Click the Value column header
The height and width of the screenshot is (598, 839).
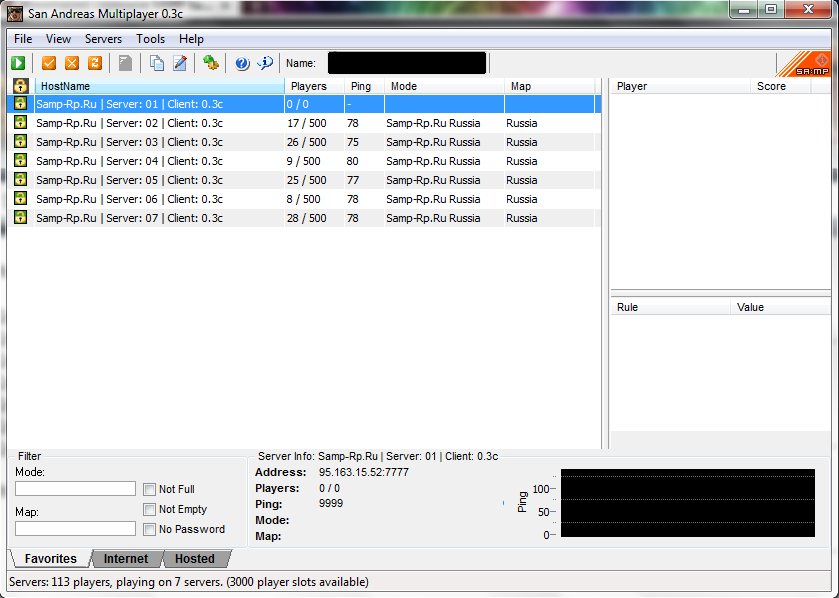pyautogui.click(x=780, y=308)
